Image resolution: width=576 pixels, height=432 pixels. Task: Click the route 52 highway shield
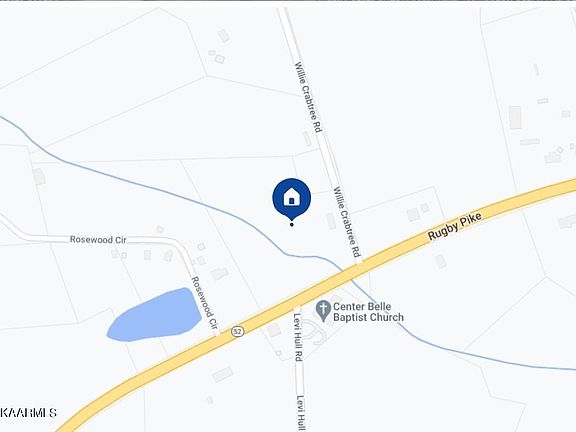point(238,332)
